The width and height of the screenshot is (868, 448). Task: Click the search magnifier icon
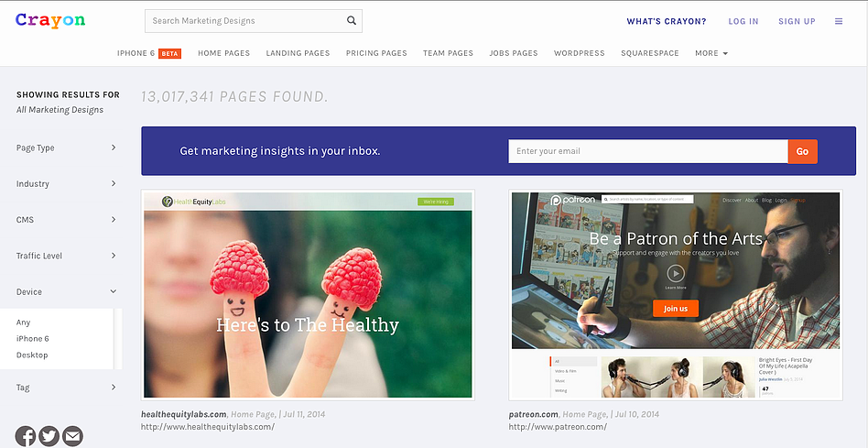coord(352,20)
